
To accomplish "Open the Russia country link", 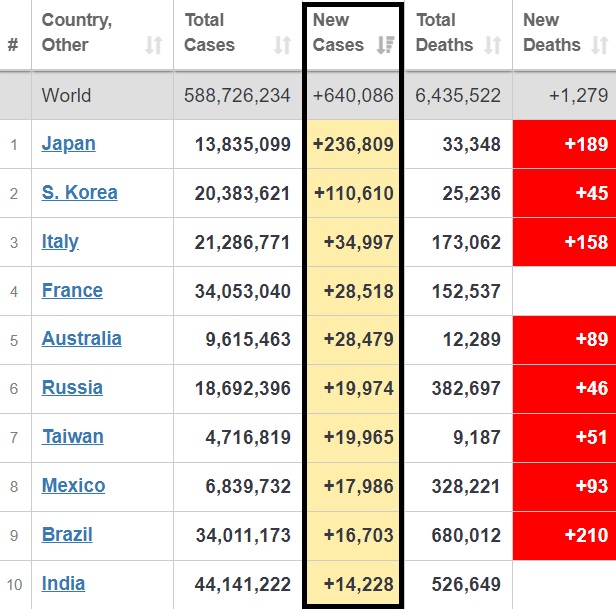I will coord(72,388).
